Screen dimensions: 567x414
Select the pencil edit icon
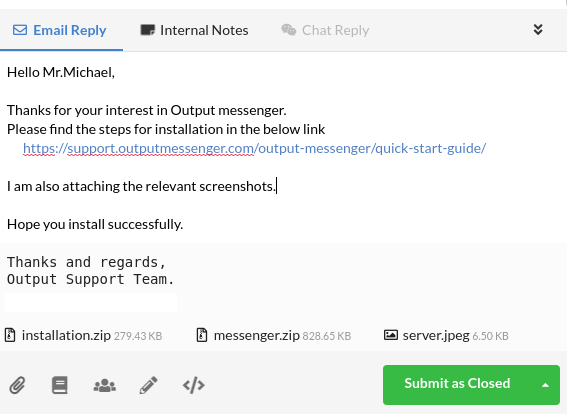point(149,385)
